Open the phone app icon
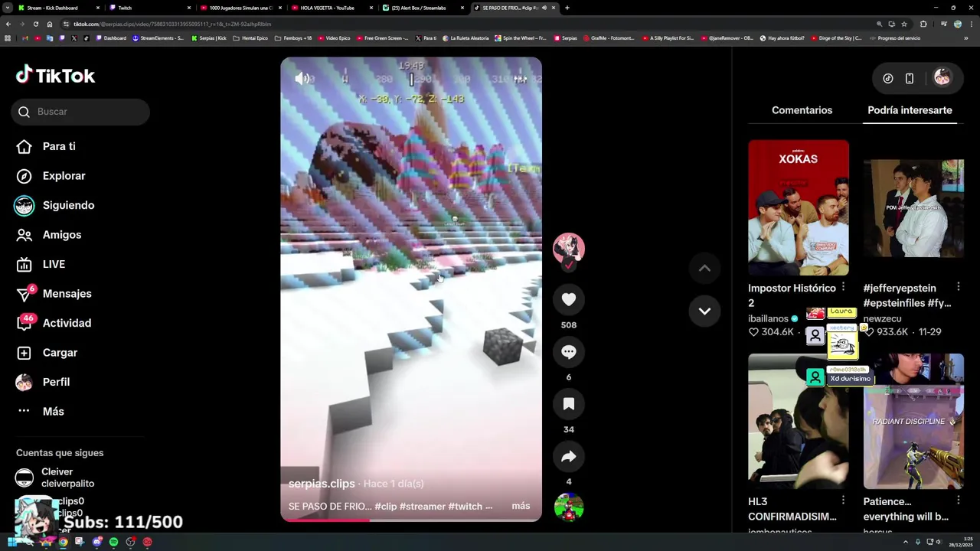 click(910, 78)
